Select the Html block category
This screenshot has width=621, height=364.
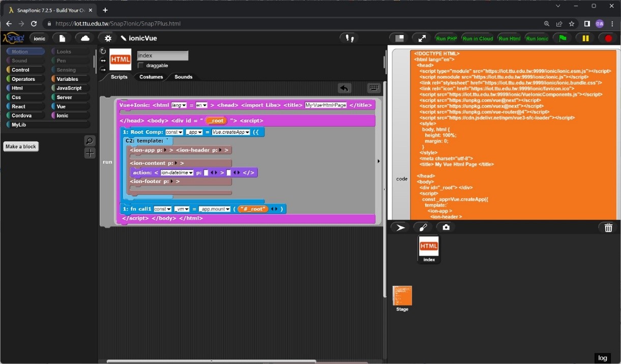[25, 88]
